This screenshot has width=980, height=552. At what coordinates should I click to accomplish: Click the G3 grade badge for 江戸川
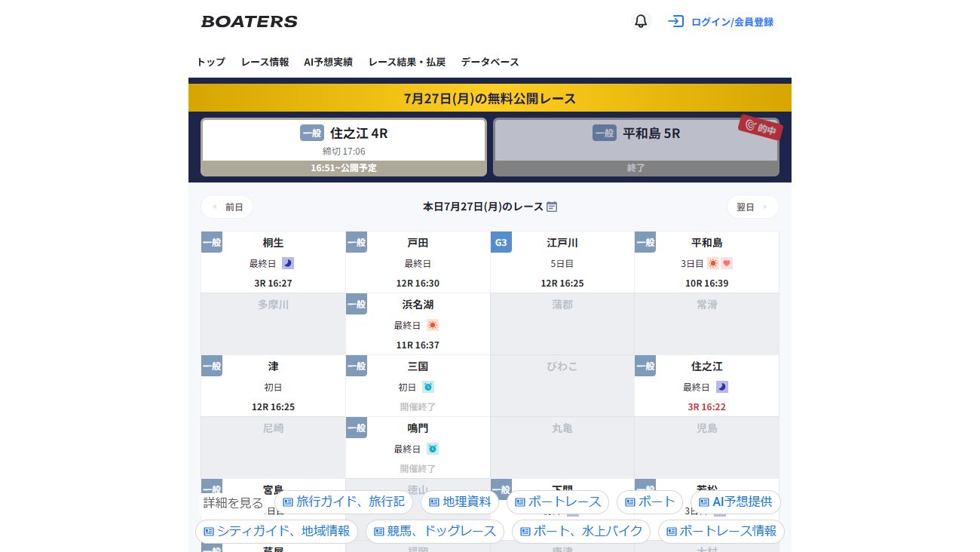[x=501, y=242]
